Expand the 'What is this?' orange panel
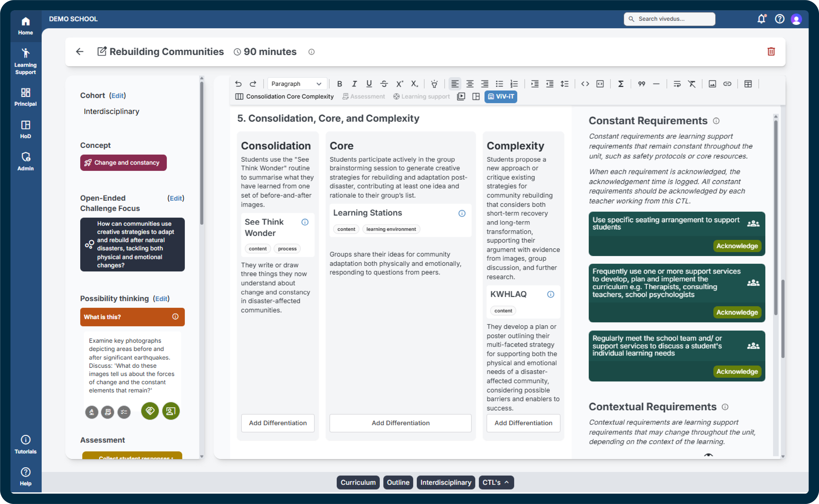 [x=132, y=317]
